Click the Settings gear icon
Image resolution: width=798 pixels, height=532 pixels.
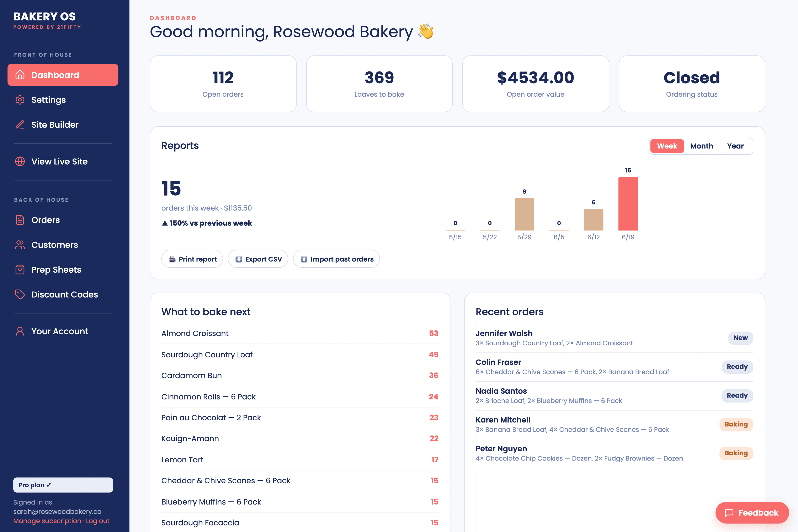point(20,100)
